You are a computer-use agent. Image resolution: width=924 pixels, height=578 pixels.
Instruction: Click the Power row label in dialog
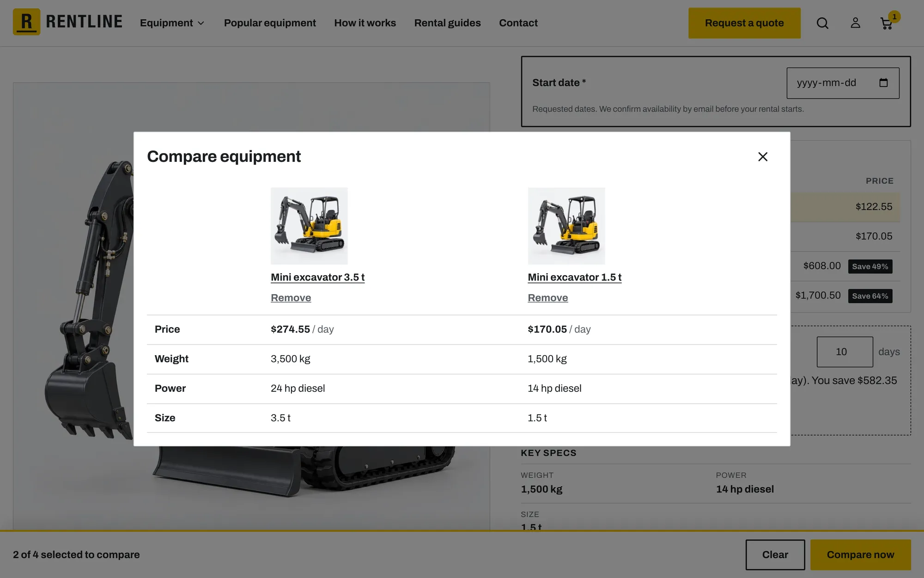(170, 388)
